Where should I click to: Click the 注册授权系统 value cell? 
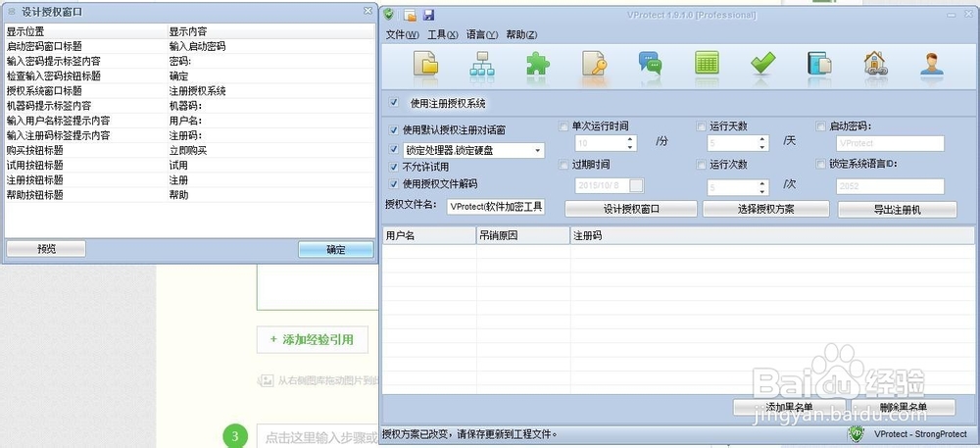198,91
